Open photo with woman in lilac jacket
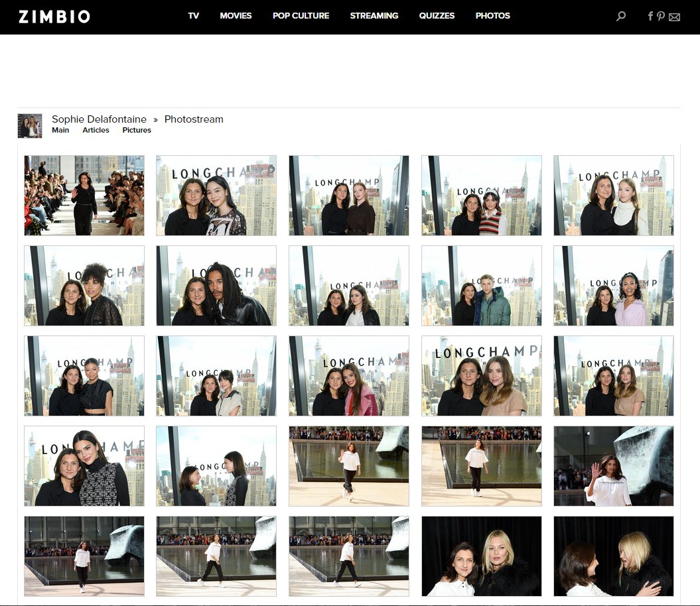Image resolution: width=700 pixels, height=606 pixels. click(x=614, y=286)
